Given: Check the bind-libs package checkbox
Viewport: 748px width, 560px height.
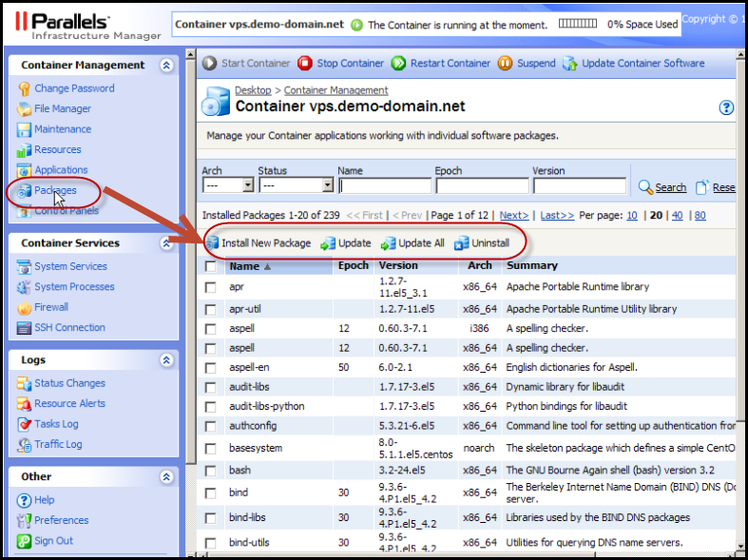Looking at the screenshot, I should [210, 518].
